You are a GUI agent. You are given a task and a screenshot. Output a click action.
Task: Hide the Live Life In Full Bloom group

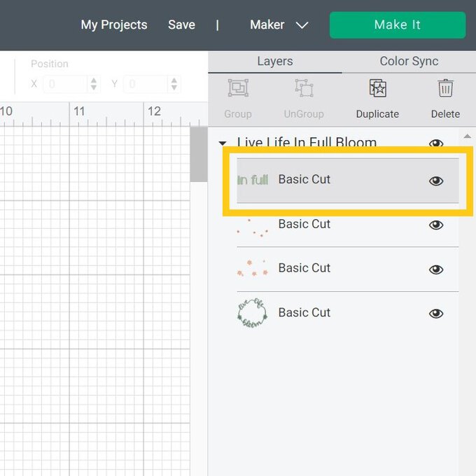click(436, 143)
